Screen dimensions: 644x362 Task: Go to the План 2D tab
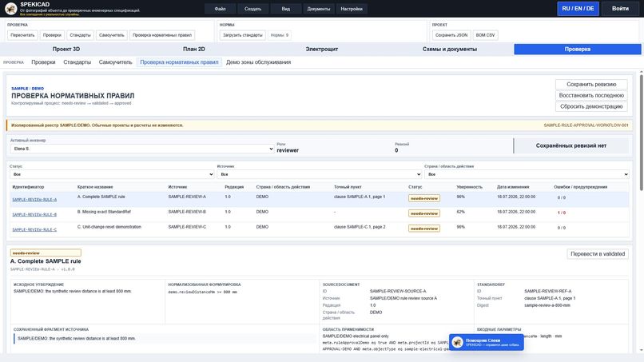[194, 49]
